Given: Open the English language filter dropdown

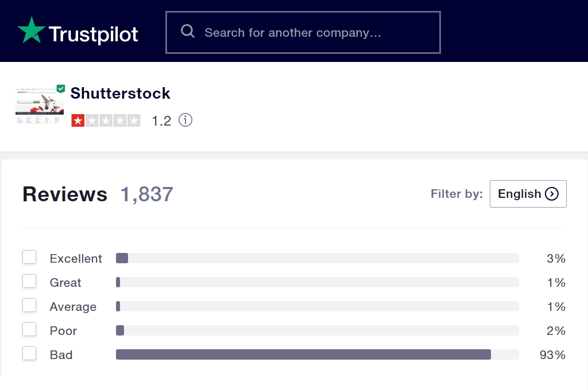Looking at the screenshot, I should (528, 194).
